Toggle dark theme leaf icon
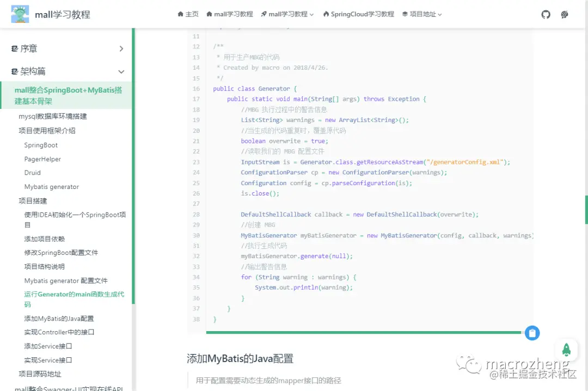 click(565, 14)
